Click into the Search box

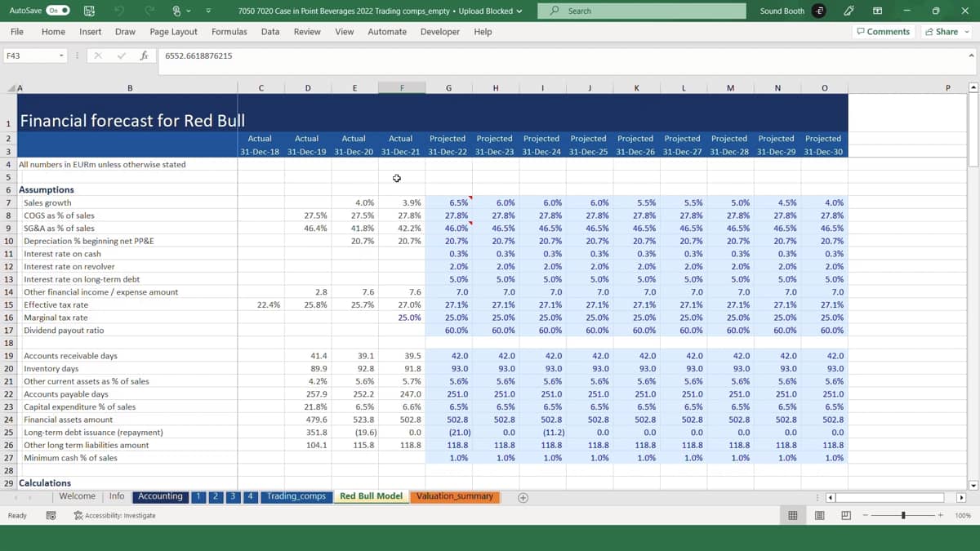click(642, 11)
